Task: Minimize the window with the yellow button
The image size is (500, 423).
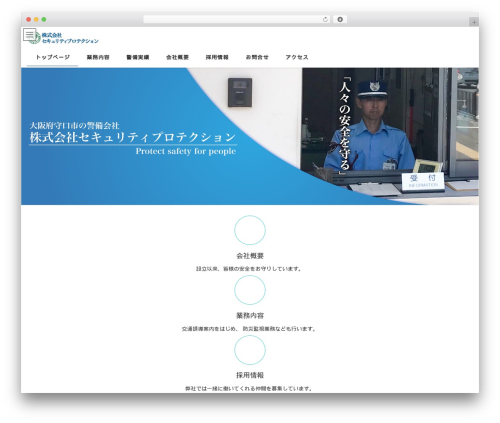Action: pyautogui.click(x=36, y=19)
